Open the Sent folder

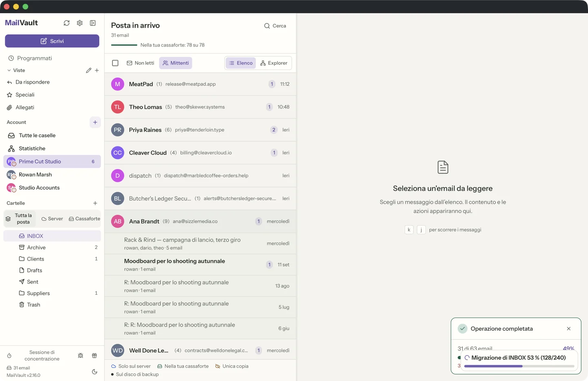52,282
